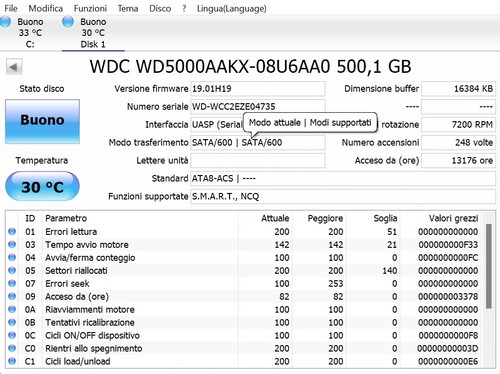500x374 pixels.
Task: Click the empty Lettere unità field
Action: coord(258,161)
